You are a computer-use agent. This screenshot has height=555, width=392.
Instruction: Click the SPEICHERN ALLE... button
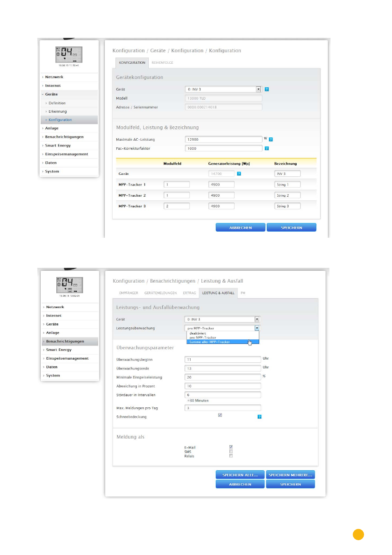click(x=240, y=475)
